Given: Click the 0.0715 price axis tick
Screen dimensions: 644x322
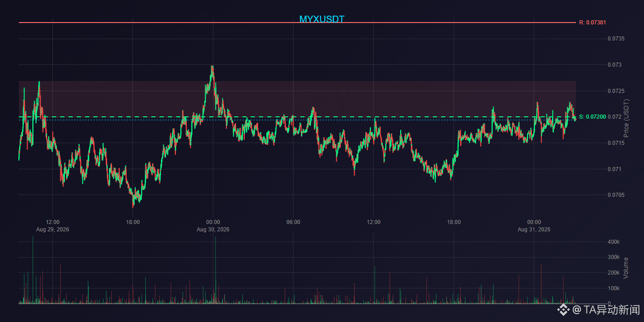Looking at the screenshot, I should coord(616,143).
